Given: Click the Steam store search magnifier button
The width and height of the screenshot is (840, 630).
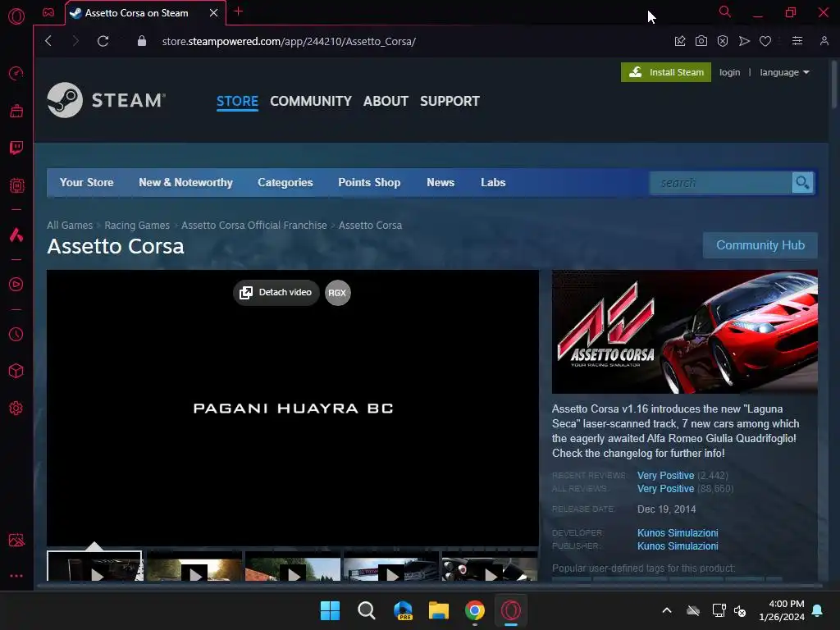Looking at the screenshot, I should tap(802, 183).
